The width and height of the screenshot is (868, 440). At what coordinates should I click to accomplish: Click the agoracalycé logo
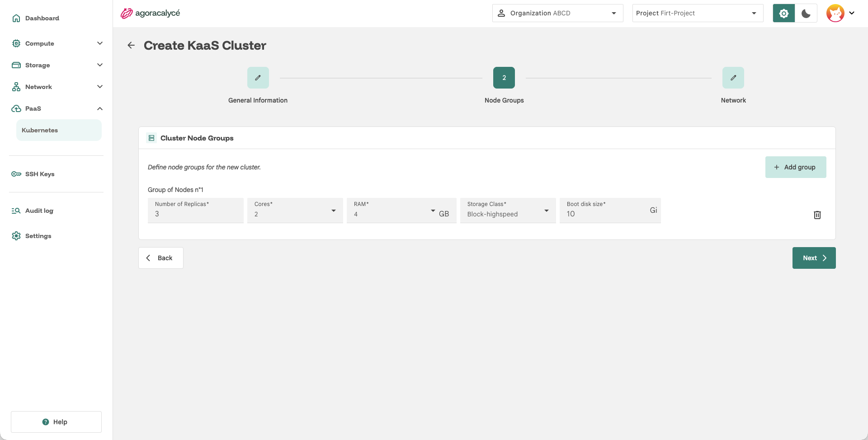tap(150, 13)
